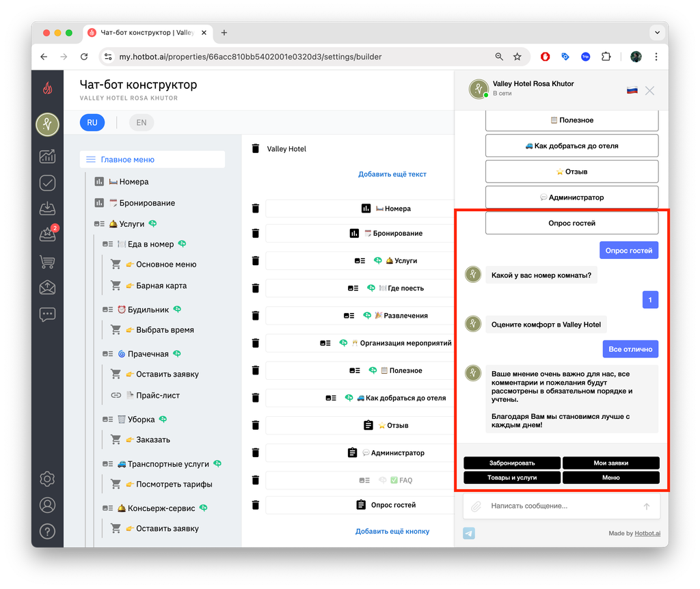The height and width of the screenshot is (589, 700).
Task: Reload the page in browser
Action: coord(84,57)
